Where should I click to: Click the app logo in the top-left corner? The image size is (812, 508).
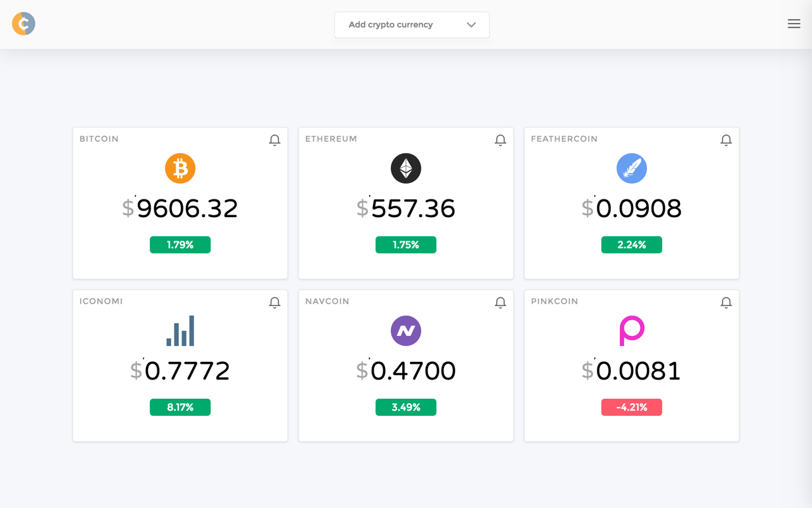pos(23,23)
